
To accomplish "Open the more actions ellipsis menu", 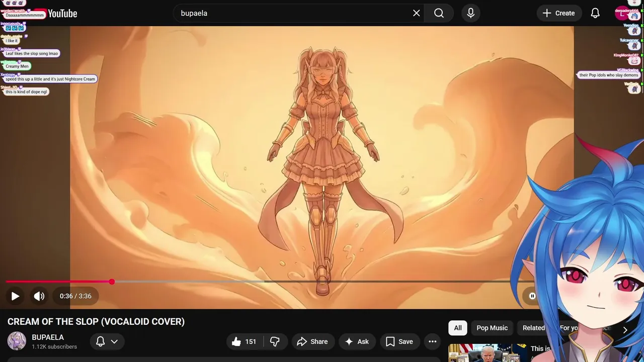I will (x=432, y=341).
